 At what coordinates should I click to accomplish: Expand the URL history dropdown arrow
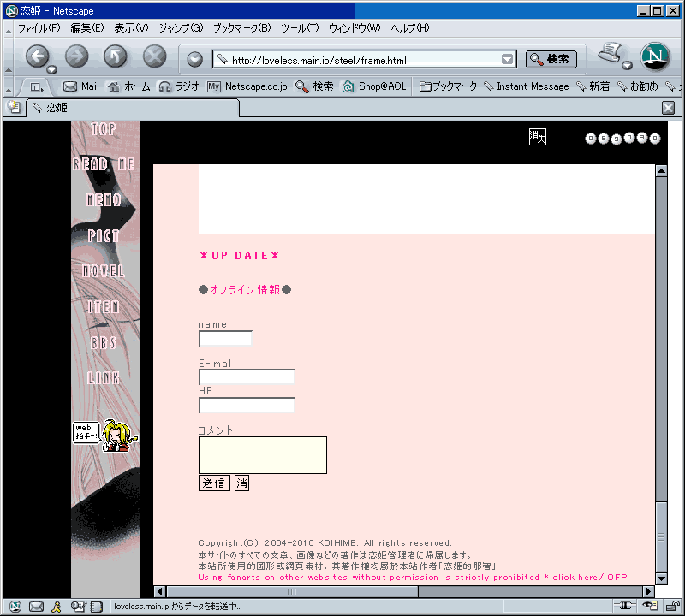[x=507, y=59]
